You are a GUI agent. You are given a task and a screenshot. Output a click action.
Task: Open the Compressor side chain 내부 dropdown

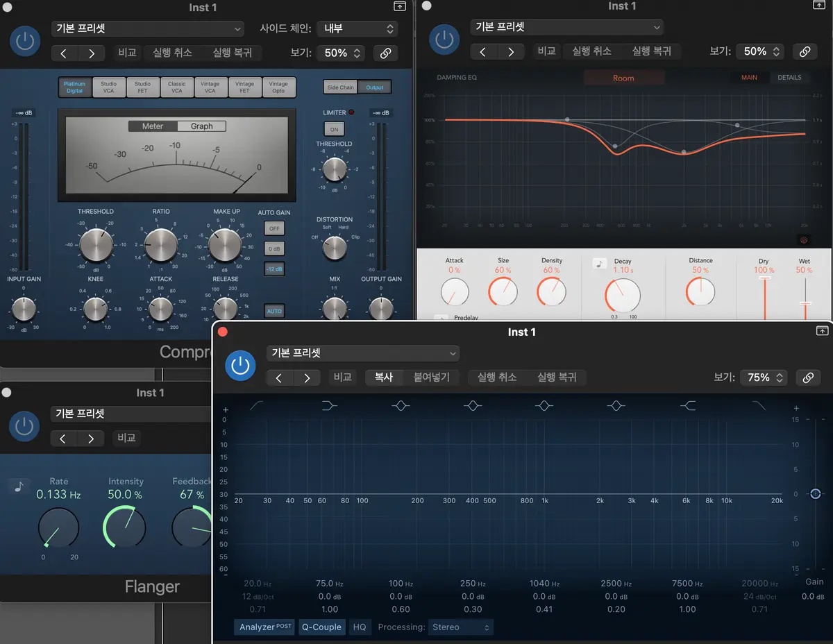coord(357,29)
